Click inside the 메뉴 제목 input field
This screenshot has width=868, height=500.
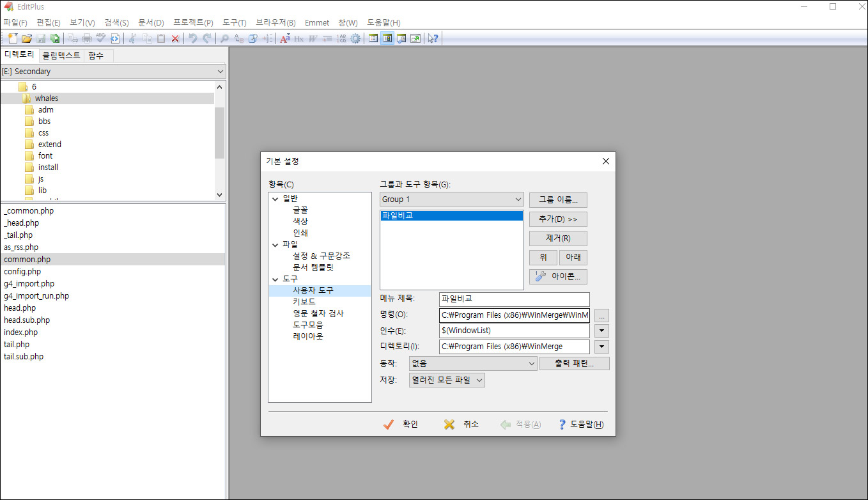tap(514, 299)
